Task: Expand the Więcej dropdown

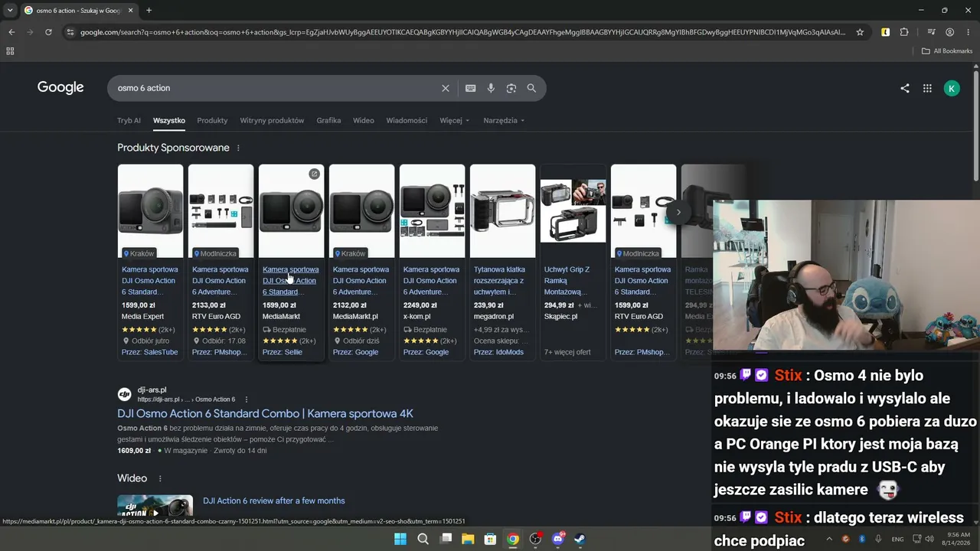Action: (x=455, y=120)
